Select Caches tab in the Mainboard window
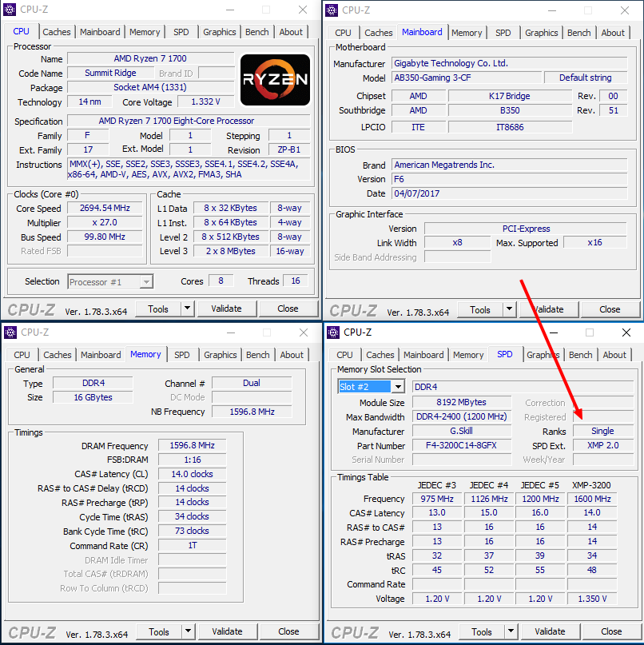The height and width of the screenshot is (645, 644). pos(379,33)
